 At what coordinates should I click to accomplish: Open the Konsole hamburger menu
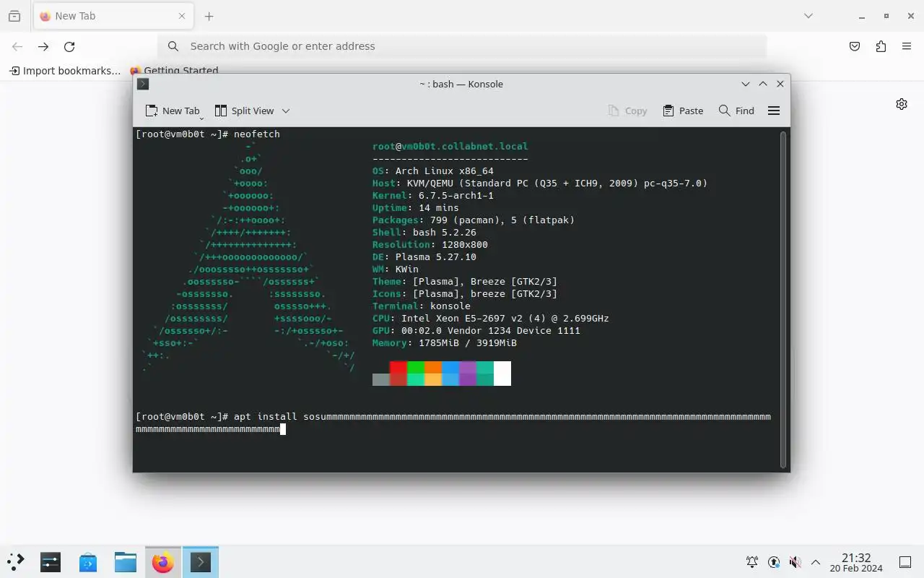tap(774, 111)
